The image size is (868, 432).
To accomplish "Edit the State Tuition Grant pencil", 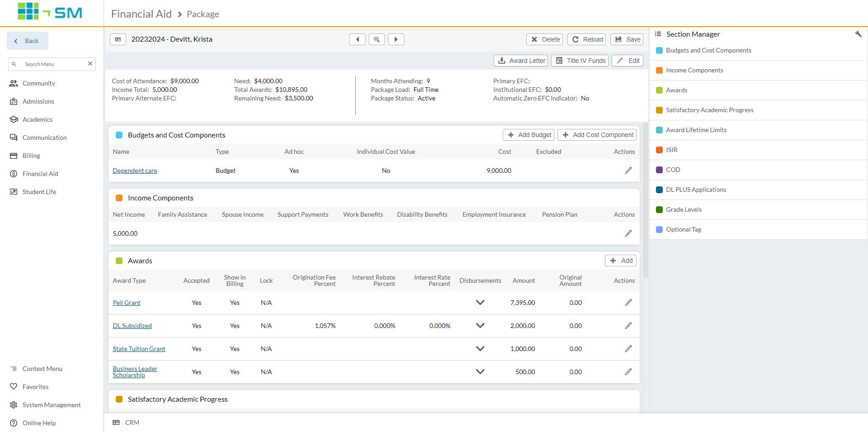I will point(628,349).
